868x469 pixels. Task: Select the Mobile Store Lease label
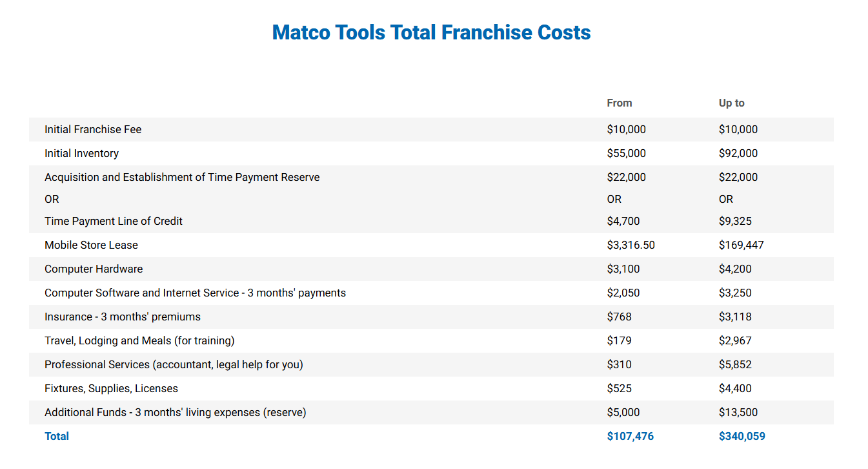[x=91, y=245]
